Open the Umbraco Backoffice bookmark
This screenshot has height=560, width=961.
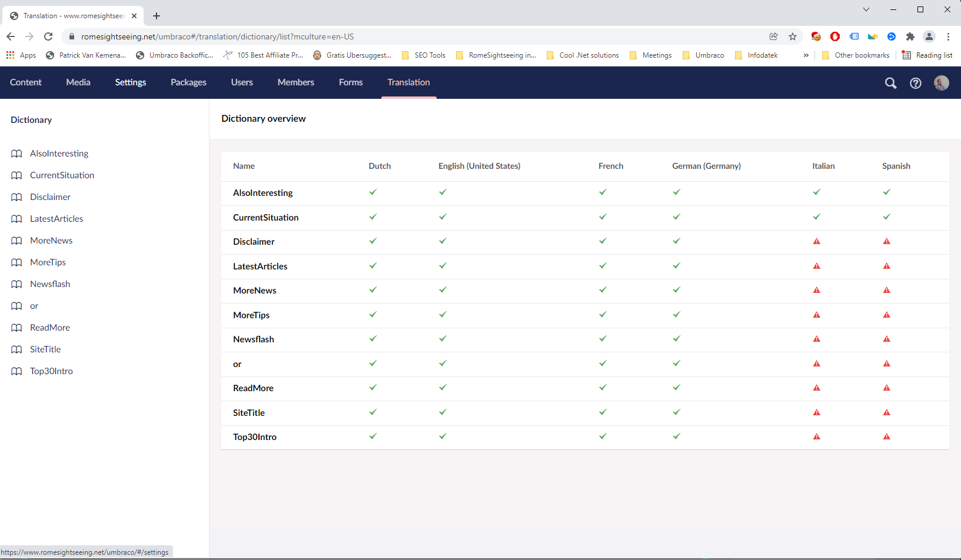(175, 55)
